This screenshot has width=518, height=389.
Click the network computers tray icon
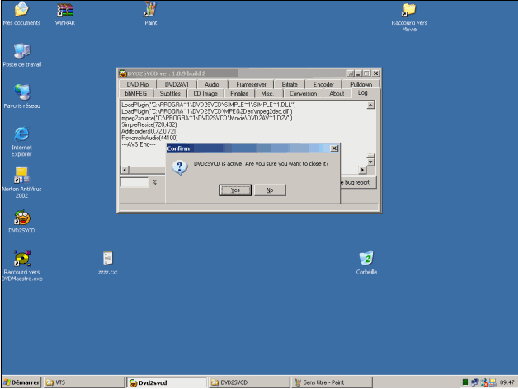[x=475, y=382]
